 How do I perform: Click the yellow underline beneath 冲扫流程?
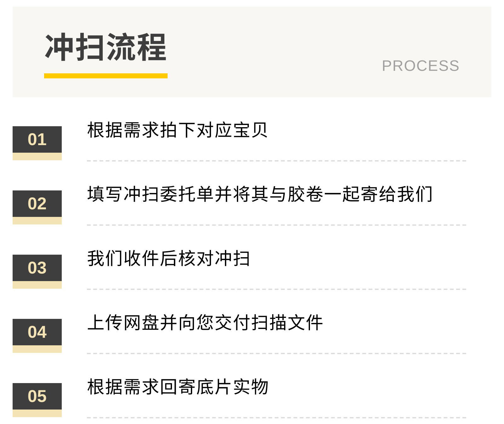pos(106,76)
